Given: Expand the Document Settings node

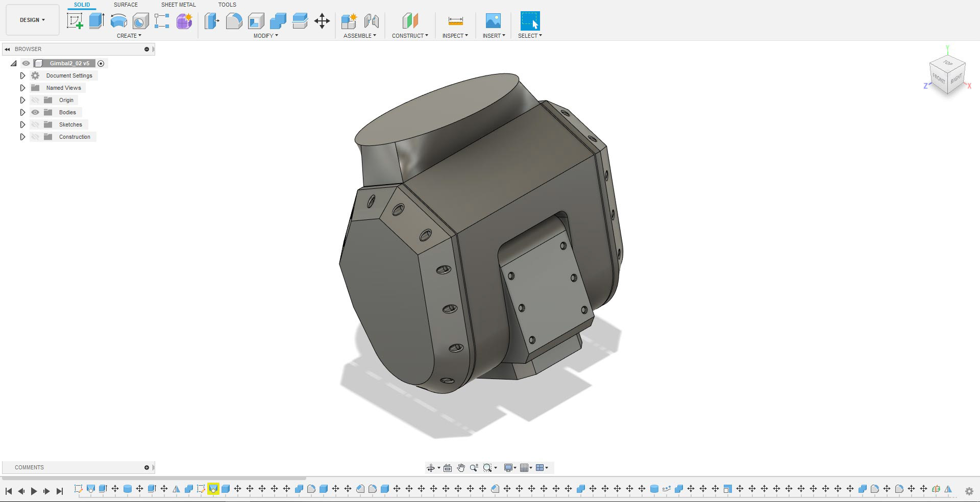Looking at the screenshot, I should pyautogui.click(x=22, y=76).
